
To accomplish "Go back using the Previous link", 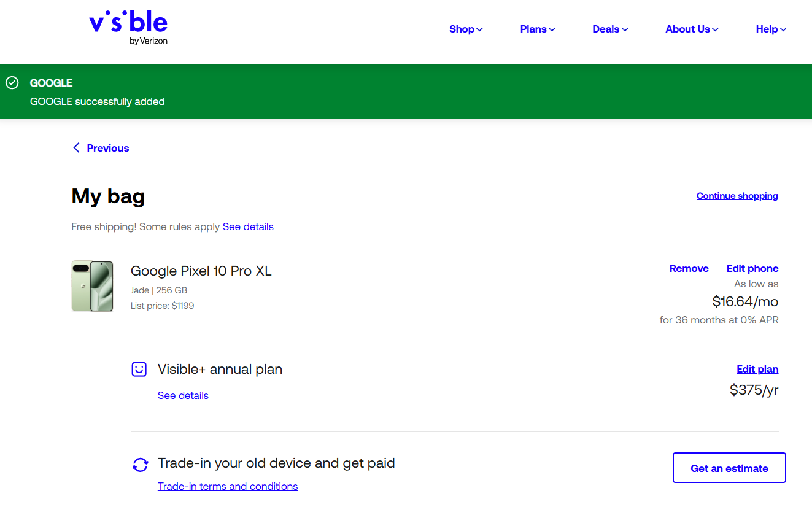I will pyautogui.click(x=107, y=148).
